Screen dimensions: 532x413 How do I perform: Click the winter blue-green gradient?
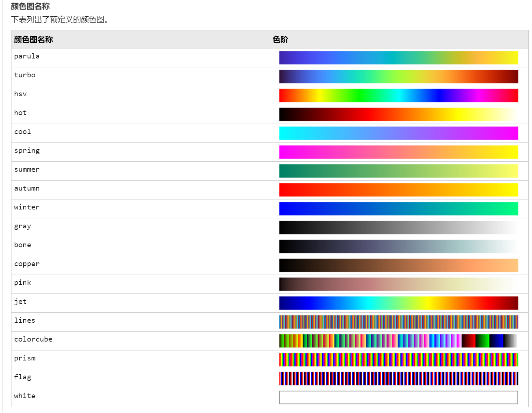(x=399, y=209)
